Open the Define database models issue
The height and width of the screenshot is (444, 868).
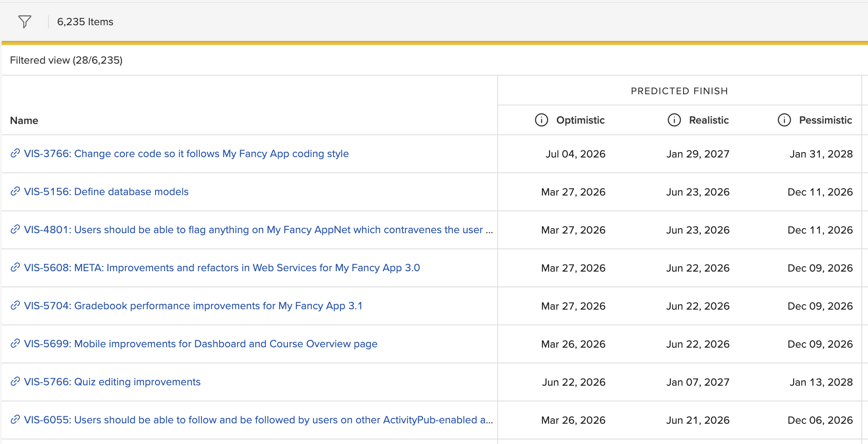(x=106, y=191)
